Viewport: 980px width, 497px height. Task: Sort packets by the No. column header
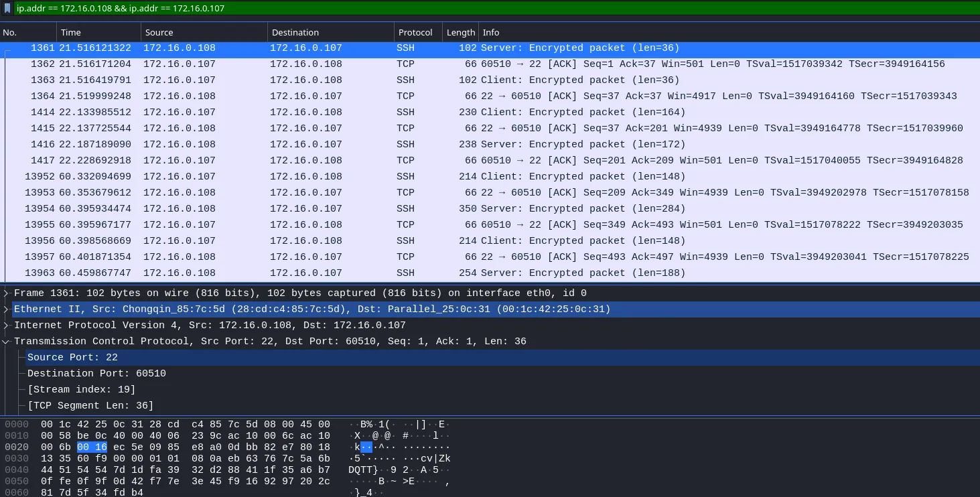pyautogui.click(x=27, y=32)
